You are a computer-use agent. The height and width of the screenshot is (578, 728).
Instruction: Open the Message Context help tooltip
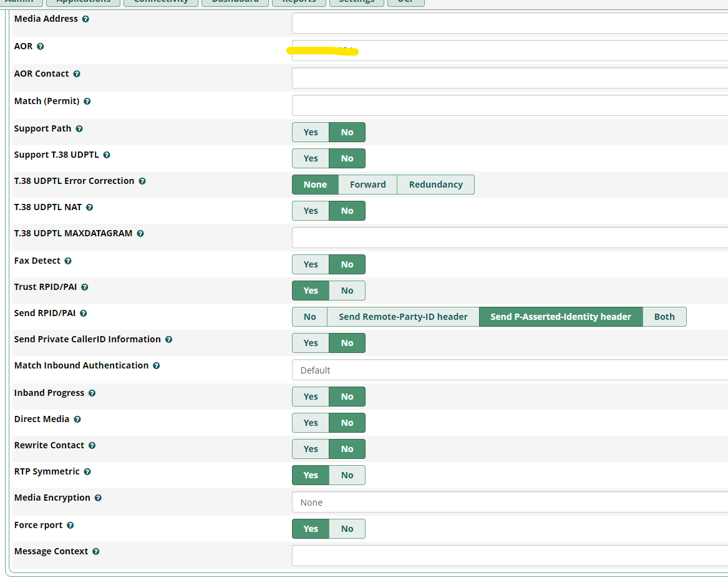tap(95, 551)
